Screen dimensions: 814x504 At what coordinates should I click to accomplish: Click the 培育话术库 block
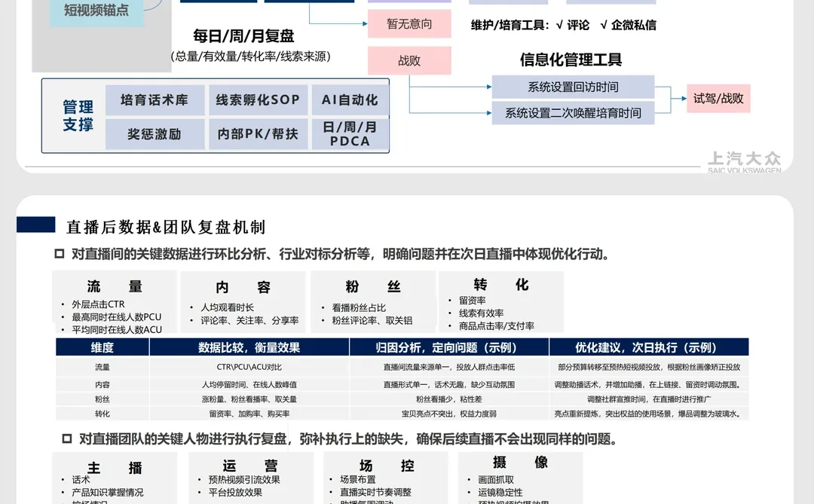coord(154,99)
